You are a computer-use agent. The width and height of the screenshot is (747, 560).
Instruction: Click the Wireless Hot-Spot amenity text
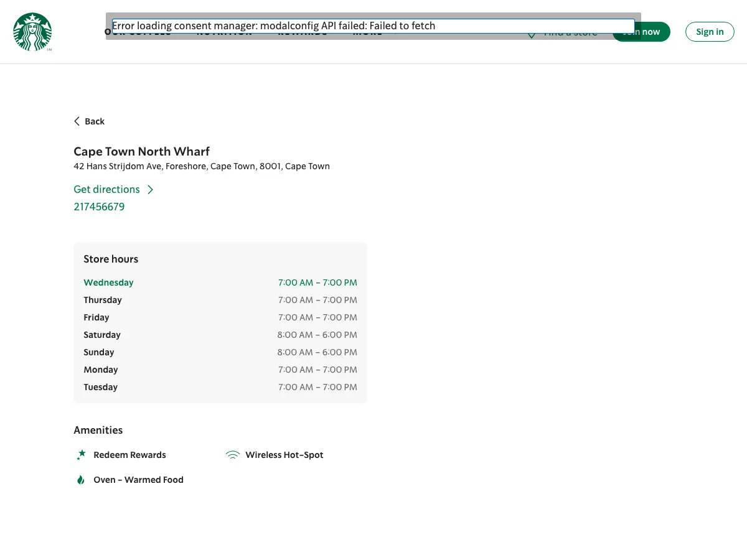click(x=284, y=455)
